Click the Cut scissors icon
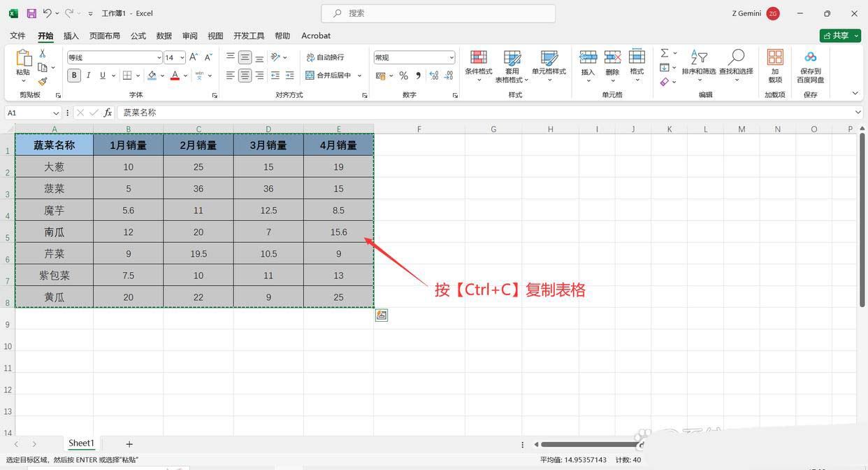Image resolution: width=868 pixels, height=470 pixels. [x=43, y=53]
